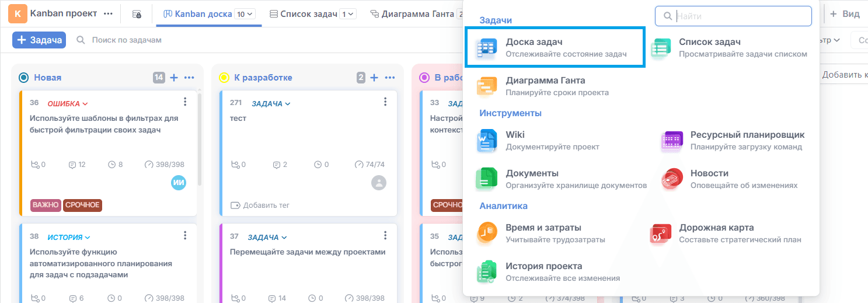This screenshot has width=868, height=303.
Task: Open the К разработке column options menu
Action: (x=390, y=78)
